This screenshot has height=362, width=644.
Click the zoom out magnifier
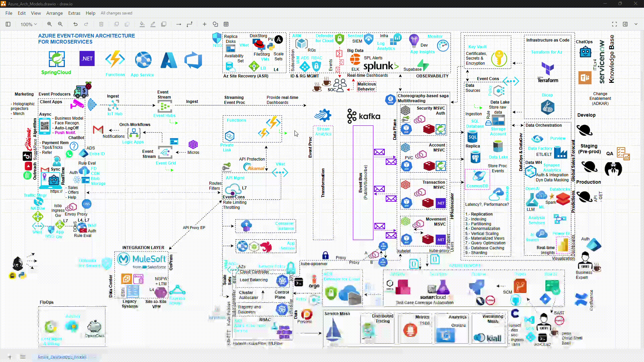60,24
